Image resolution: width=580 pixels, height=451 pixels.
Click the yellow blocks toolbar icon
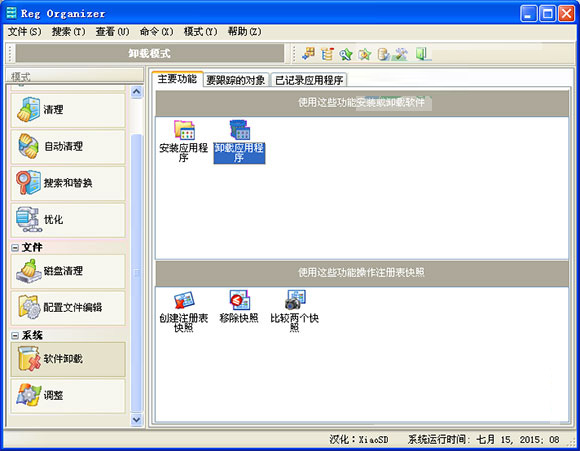click(308, 54)
